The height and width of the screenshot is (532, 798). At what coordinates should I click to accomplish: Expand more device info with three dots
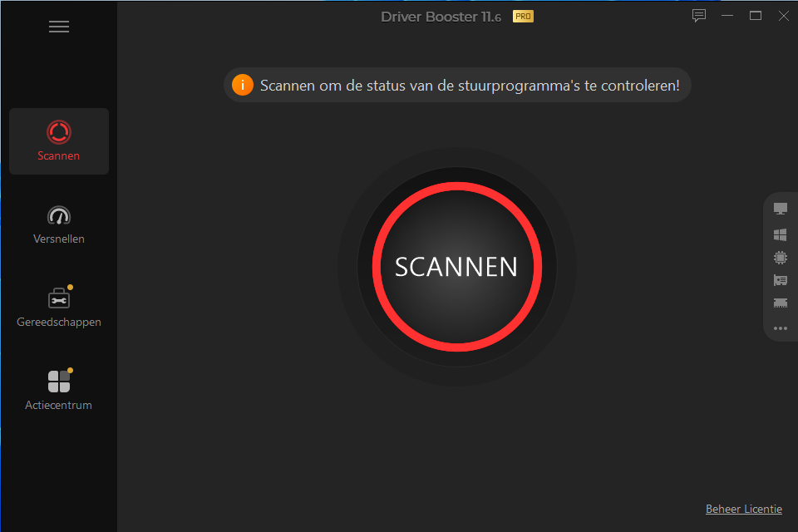click(x=781, y=328)
